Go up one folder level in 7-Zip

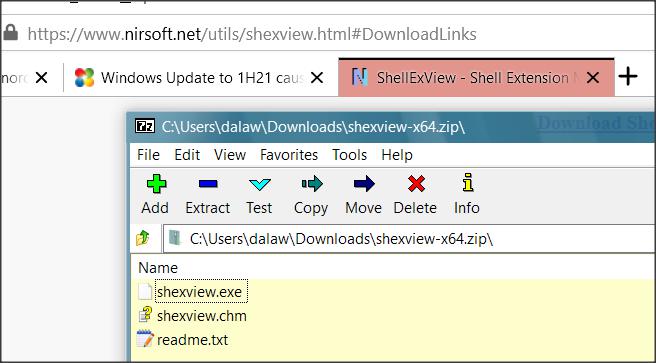[143, 238]
